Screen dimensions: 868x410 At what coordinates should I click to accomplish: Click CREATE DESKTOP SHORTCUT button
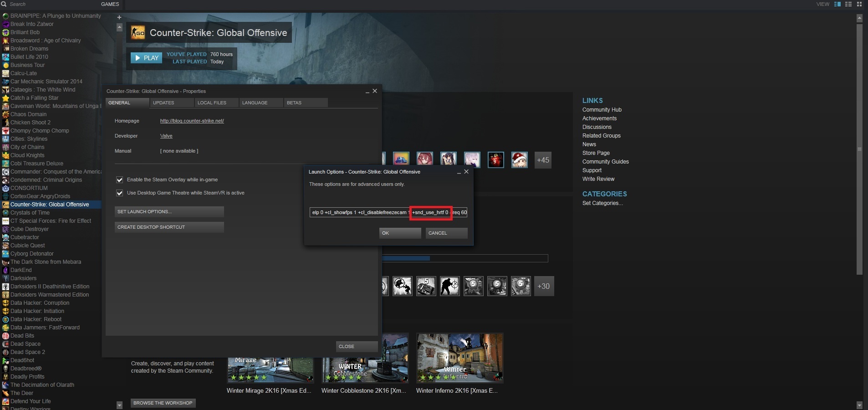tap(169, 227)
